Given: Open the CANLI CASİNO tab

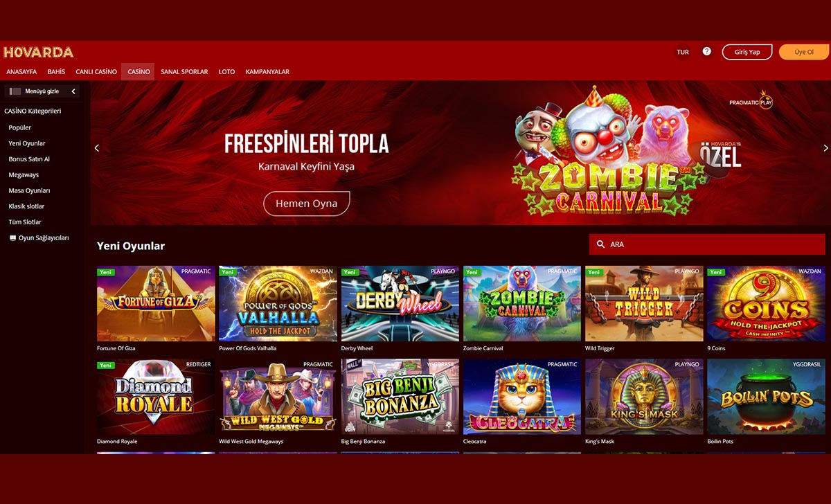Looking at the screenshot, I should click(x=96, y=72).
